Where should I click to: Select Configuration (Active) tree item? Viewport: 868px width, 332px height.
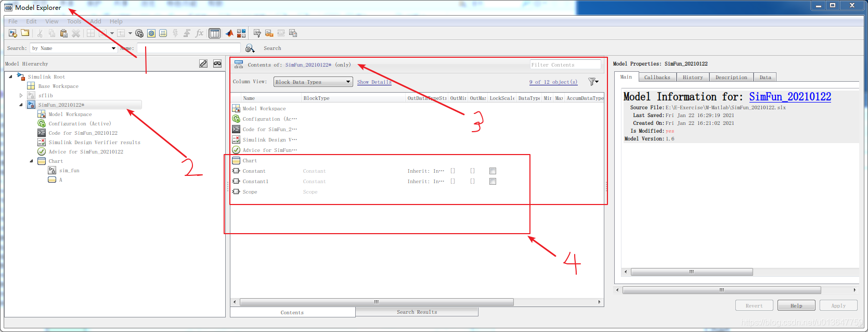point(80,124)
